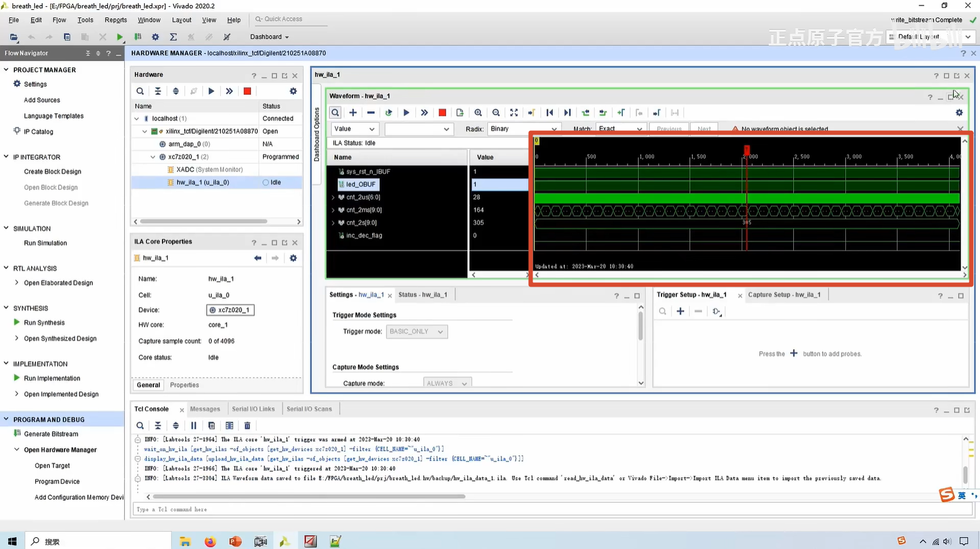Collapse xc7z020_1 device node
Viewport: 980px width, 549px height.
point(153,157)
